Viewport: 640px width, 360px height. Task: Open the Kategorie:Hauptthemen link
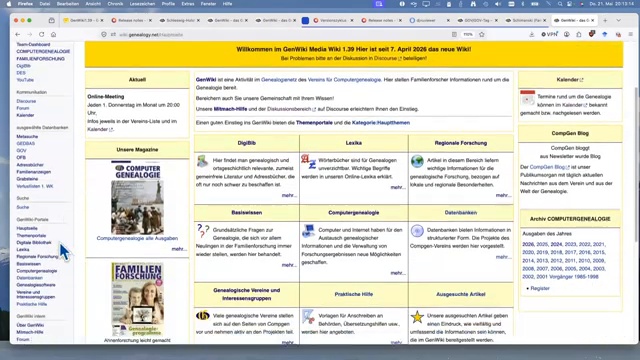click(x=381, y=122)
